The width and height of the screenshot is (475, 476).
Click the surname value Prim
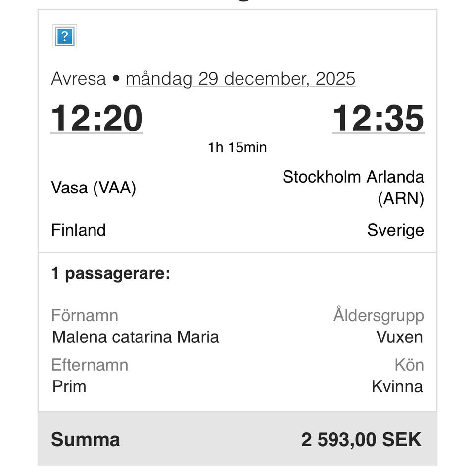click(x=69, y=386)
